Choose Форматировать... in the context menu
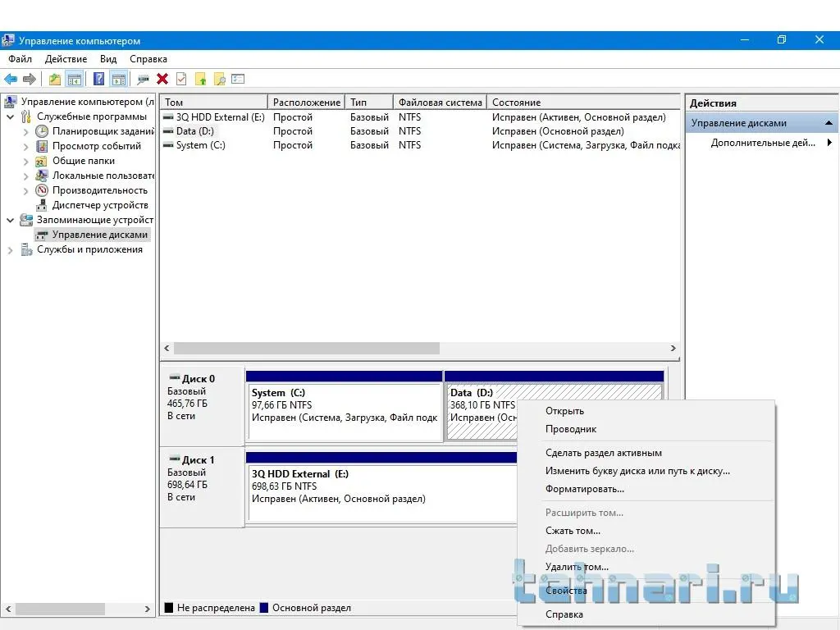This screenshot has height=630, width=840. pos(584,489)
